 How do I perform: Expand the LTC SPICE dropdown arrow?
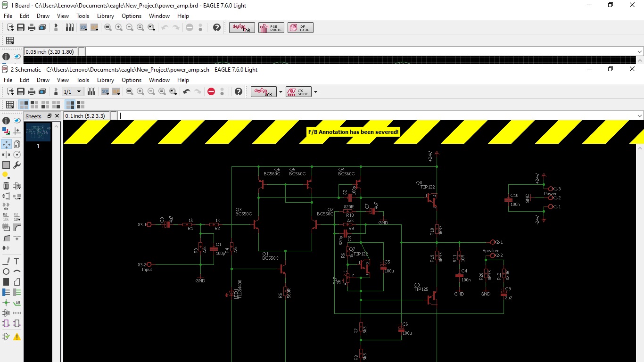(x=315, y=91)
